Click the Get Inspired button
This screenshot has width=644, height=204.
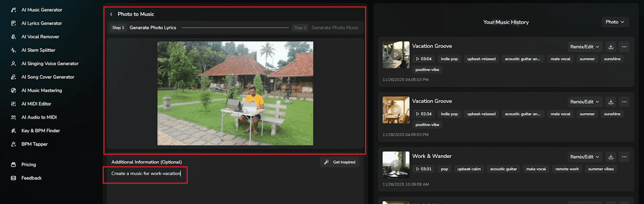point(339,162)
